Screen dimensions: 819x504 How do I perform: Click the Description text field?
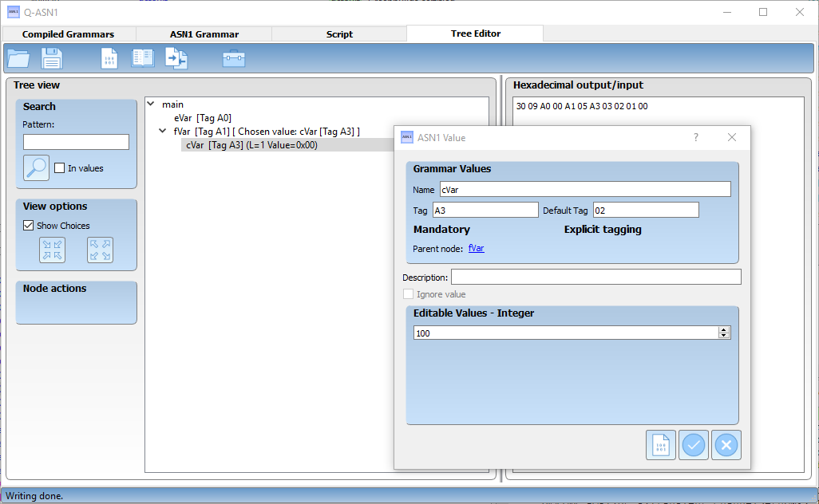click(595, 277)
